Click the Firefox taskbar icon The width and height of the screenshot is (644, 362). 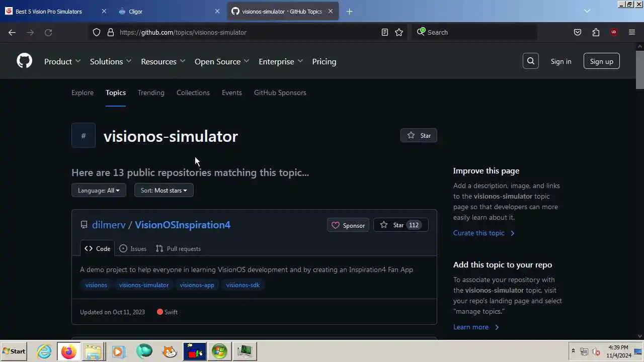click(69, 351)
